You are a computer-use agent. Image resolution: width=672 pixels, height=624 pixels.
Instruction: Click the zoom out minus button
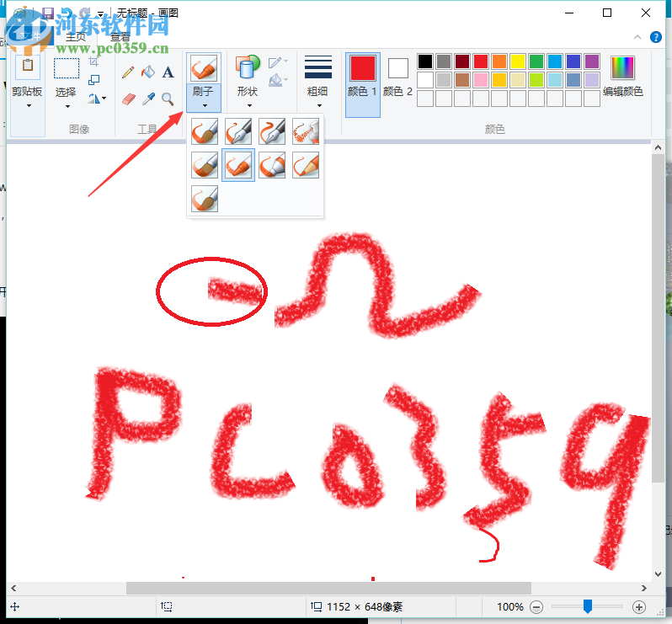pos(536,607)
